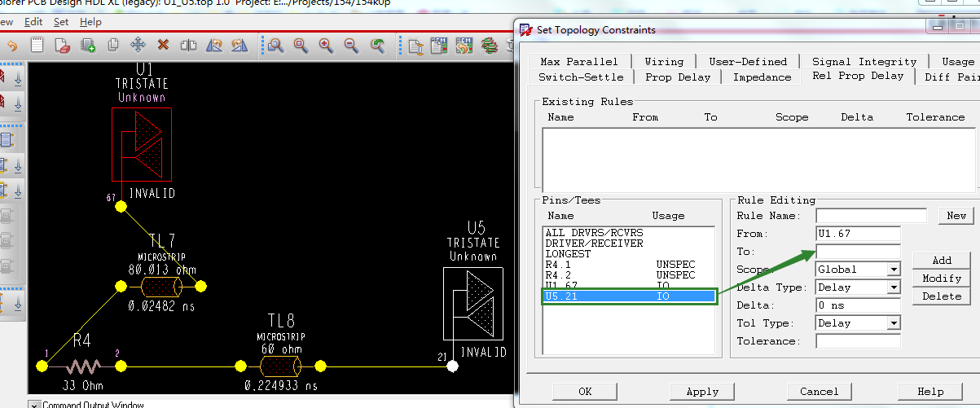Click the orange X Delete icon

click(x=163, y=46)
